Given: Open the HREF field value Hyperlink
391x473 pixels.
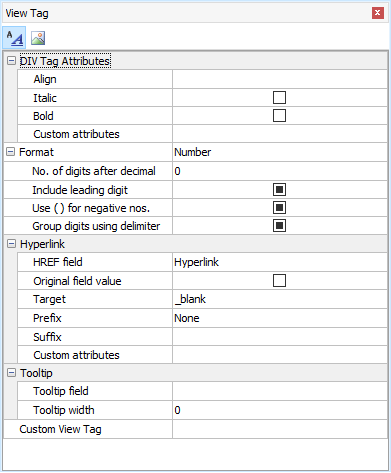Looking at the screenshot, I should 280,262.
